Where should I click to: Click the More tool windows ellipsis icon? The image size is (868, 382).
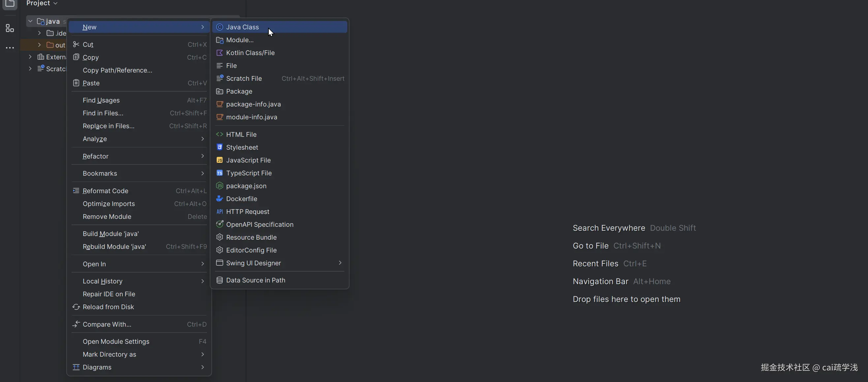pyautogui.click(x=10, y=48)
